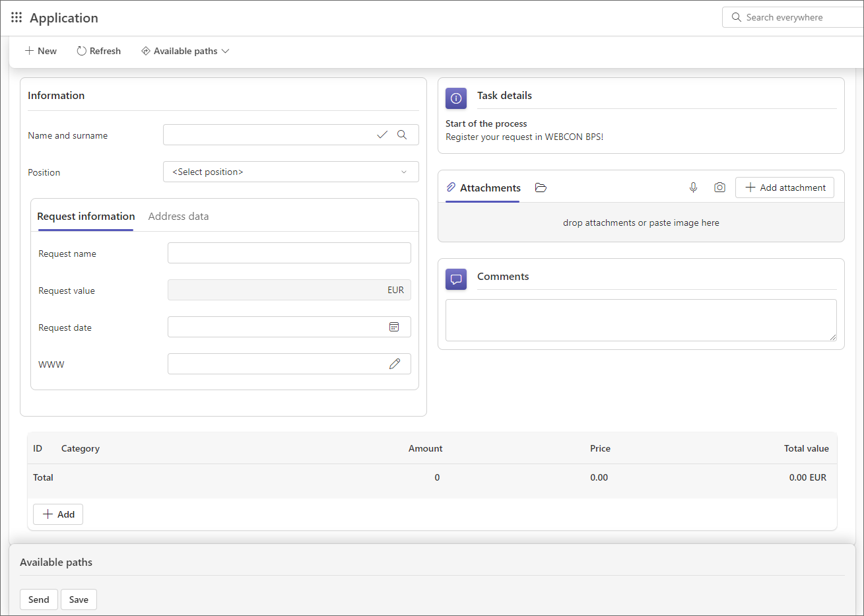Click the Total value column header

pyautogui.click(x=806, y=448)
